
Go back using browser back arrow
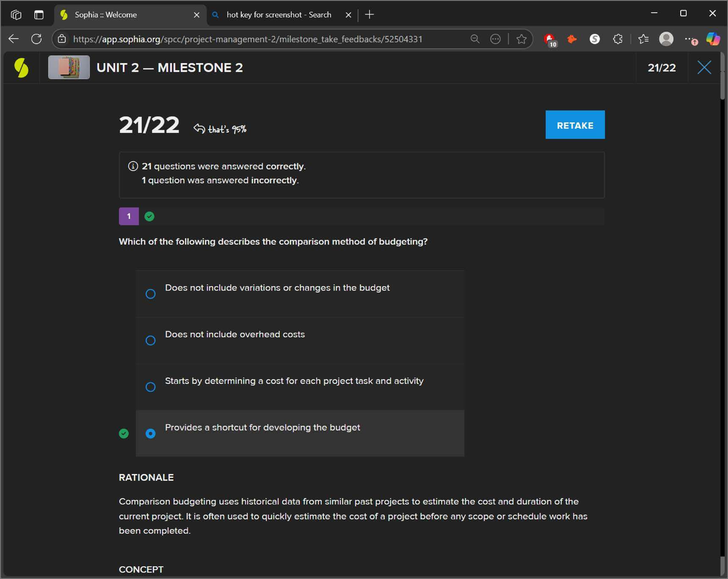pos(13,39)
